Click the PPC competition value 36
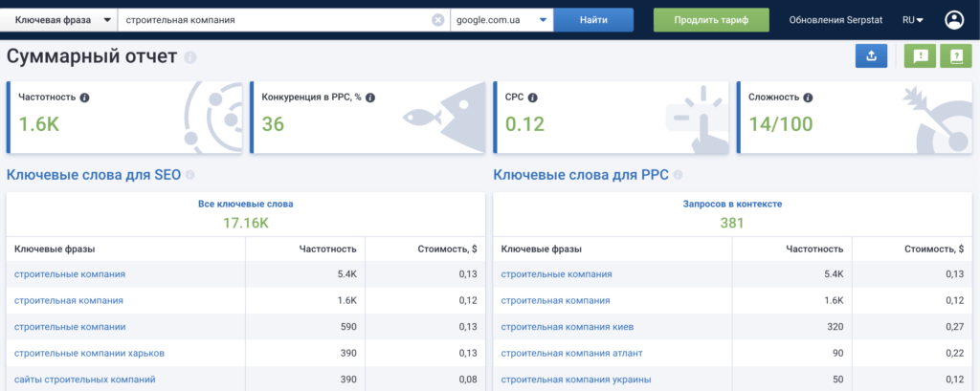This screenshot has width=980, height=391. tap(273, 124)
